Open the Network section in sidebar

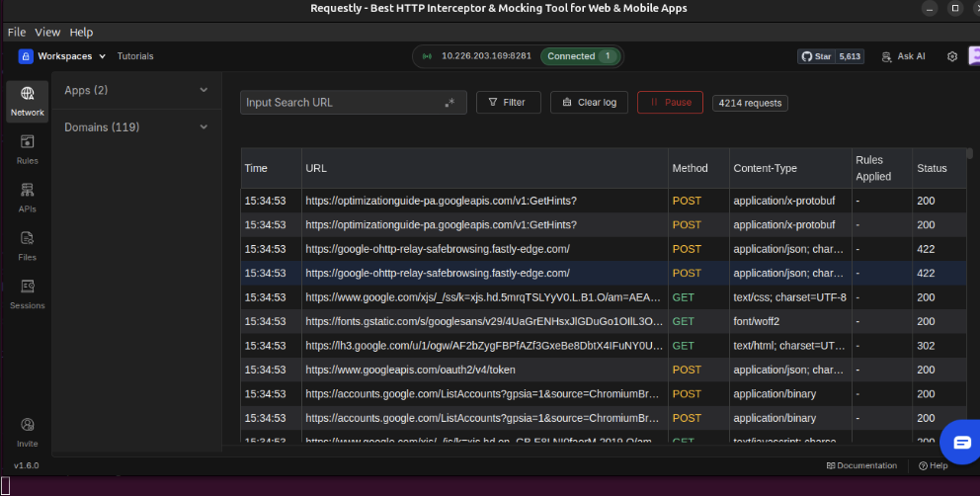pos(28,102)
